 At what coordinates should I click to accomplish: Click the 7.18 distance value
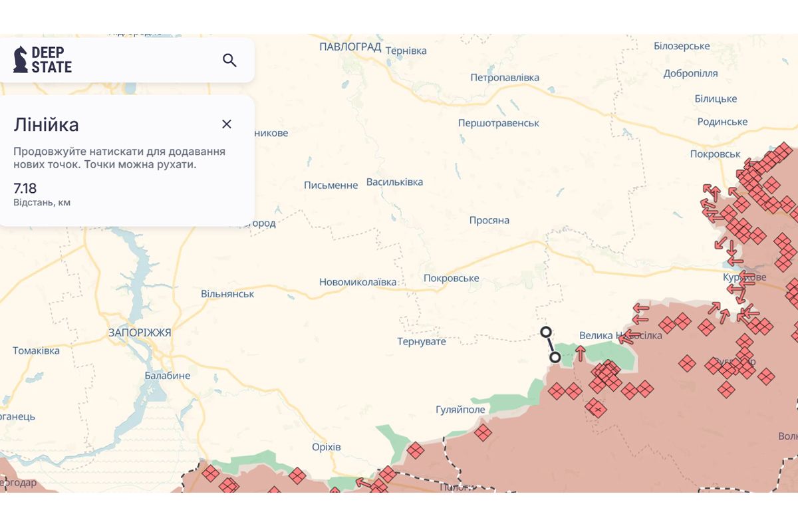(x=25, y=188)
